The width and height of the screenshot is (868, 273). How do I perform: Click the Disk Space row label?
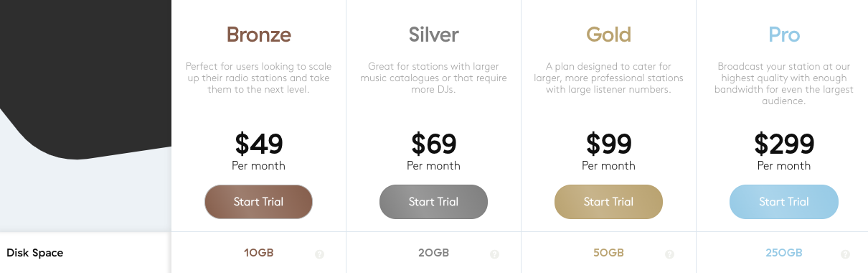[35, 253]
